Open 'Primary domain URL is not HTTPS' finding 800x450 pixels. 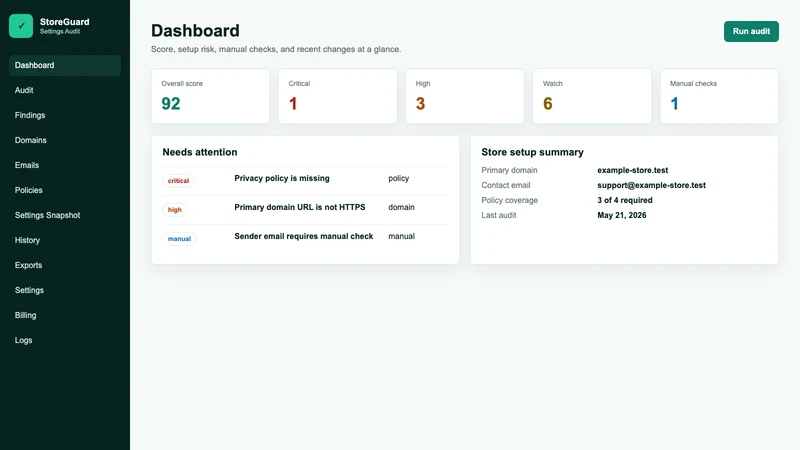point(299,207)
